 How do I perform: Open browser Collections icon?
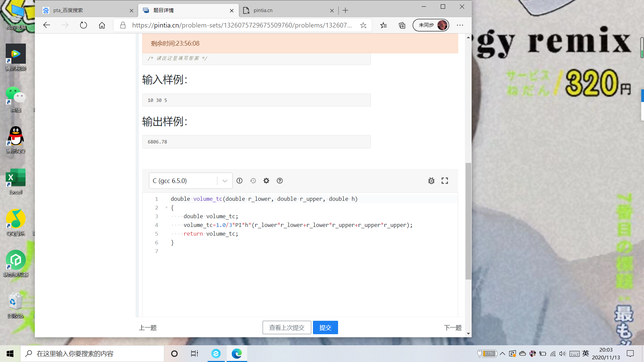pyautogui.click(x=402, y=25)
